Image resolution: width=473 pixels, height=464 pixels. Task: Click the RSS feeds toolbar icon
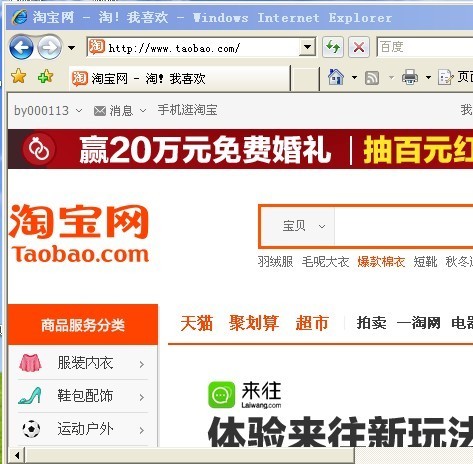pyautogui.click(x=372, y=78)
